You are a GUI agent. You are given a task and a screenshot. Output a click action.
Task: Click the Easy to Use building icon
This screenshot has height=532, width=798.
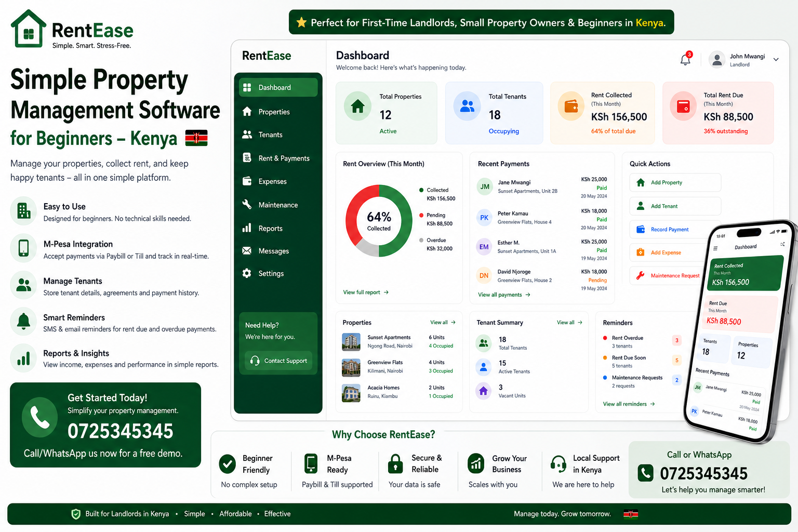point(23,210)
